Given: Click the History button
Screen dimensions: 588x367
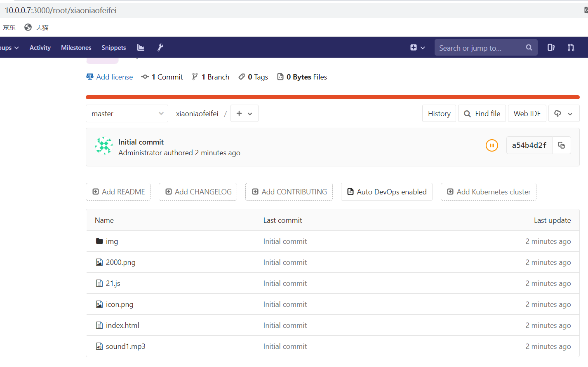Looking at the screenshot, I should coord(439,114).
